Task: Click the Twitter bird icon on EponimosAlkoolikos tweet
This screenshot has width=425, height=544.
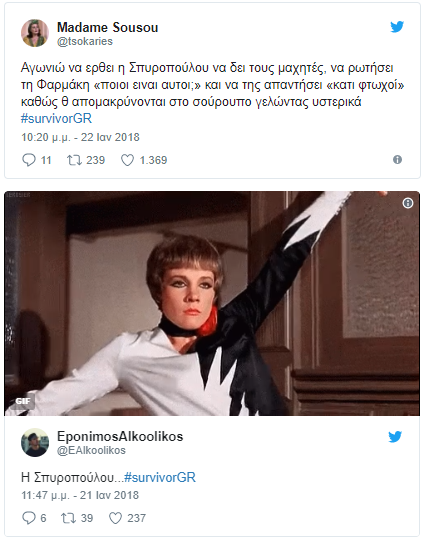Action: pos(395,436)
